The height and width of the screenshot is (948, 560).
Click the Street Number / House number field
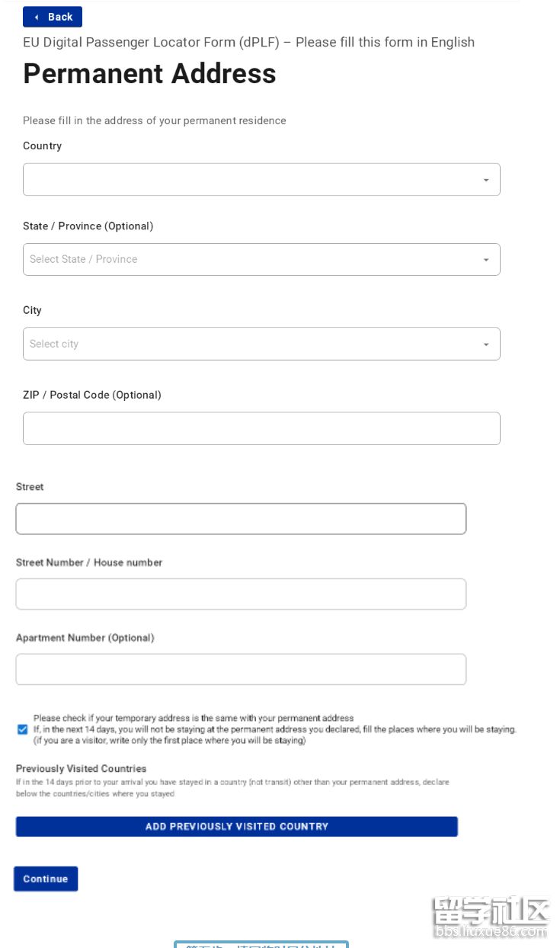pyautogui.click(x=241, y=594)
